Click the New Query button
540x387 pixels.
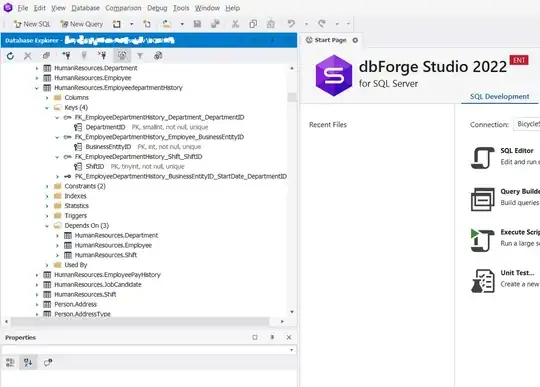(82, 24)
